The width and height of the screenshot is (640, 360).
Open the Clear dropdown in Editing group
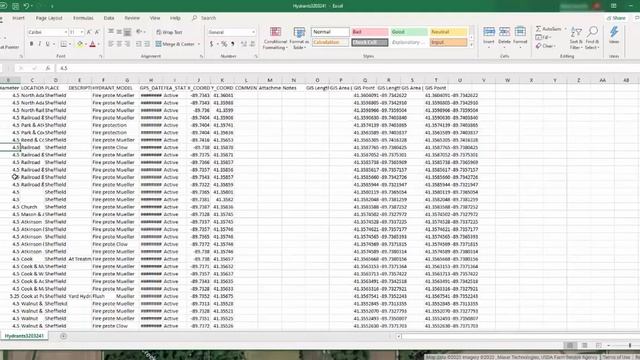tap(545, 46)
